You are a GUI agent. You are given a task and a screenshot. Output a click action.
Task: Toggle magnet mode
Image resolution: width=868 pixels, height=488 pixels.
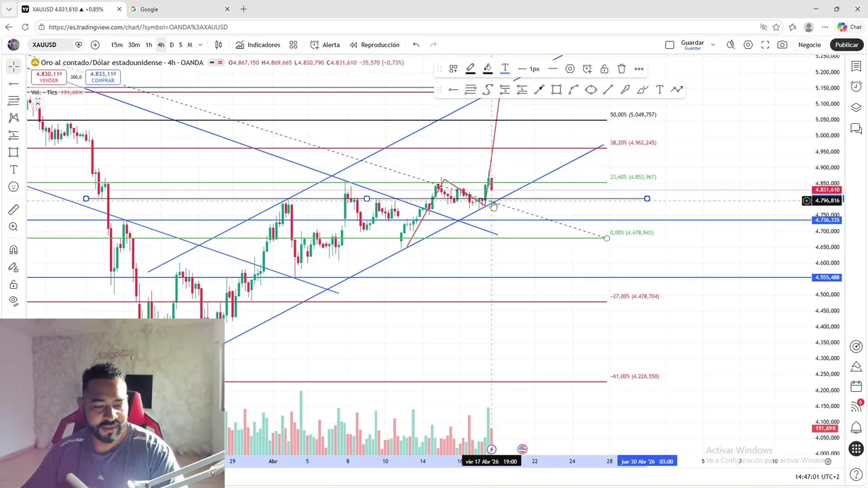tap(14, 250)
